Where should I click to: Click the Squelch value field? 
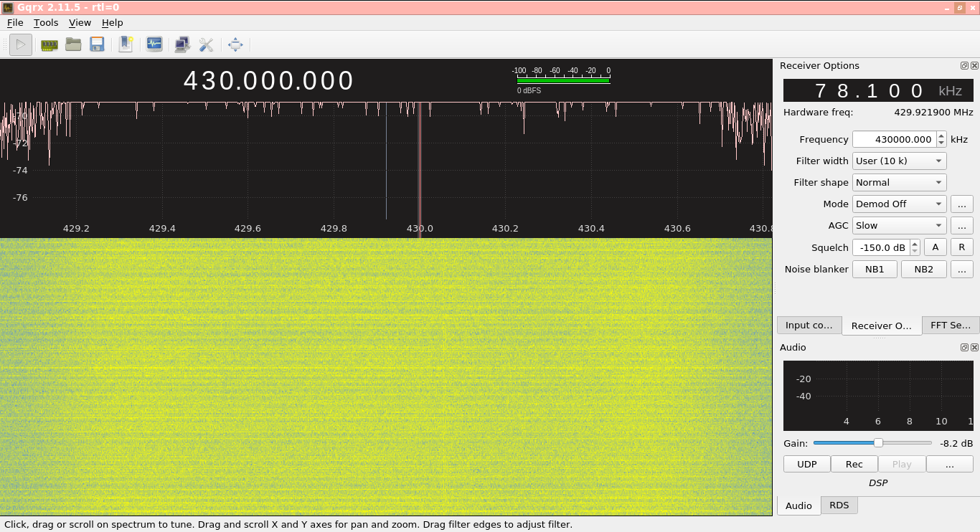881,247
